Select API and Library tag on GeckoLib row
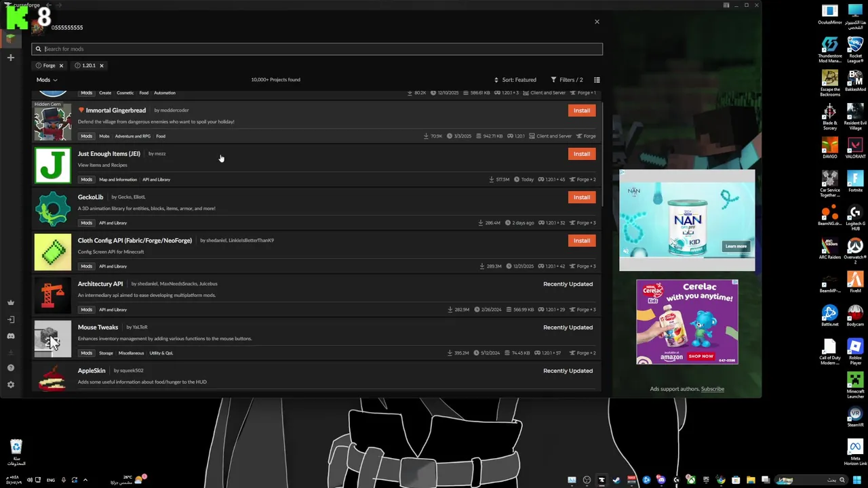The image size is (868, 488). (113, 223)
